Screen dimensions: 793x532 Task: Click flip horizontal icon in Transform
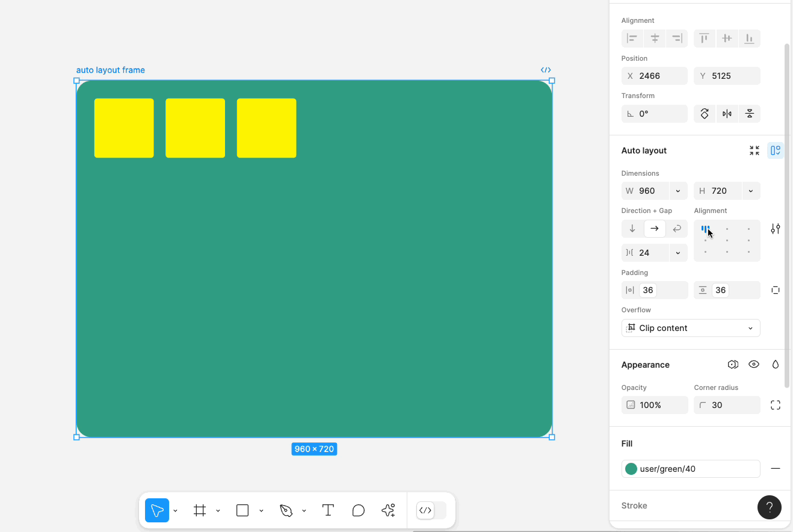727,114
